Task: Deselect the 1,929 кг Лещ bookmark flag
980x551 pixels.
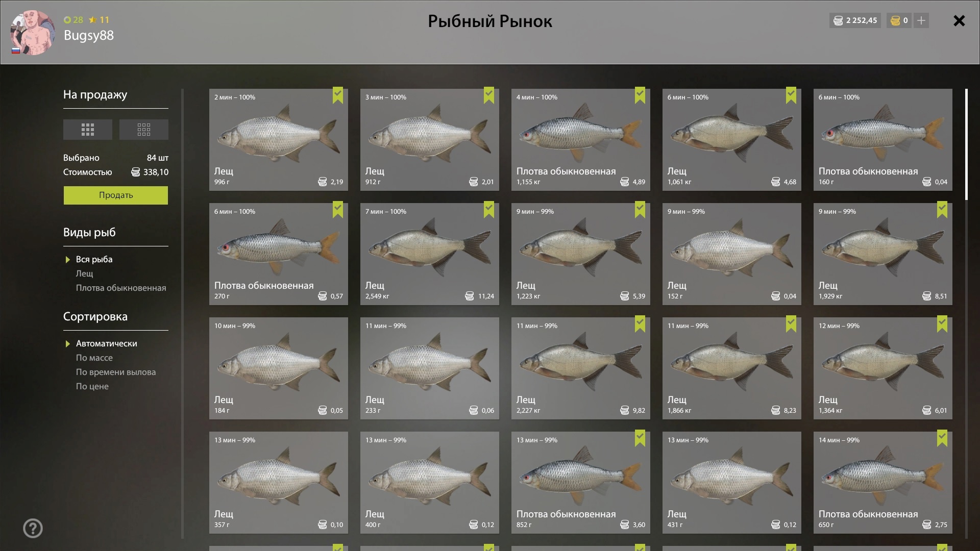Action: (x=942, y=210)
